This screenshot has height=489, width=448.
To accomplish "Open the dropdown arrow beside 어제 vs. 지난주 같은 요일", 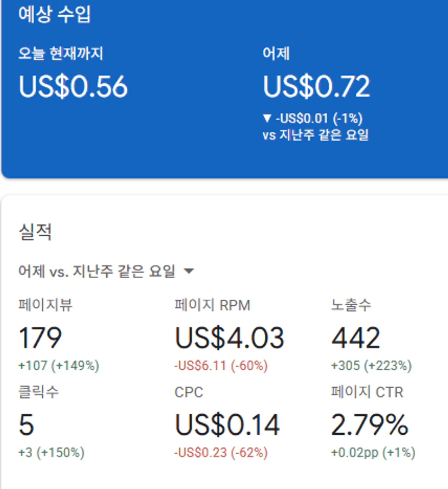I will (189, 271).
